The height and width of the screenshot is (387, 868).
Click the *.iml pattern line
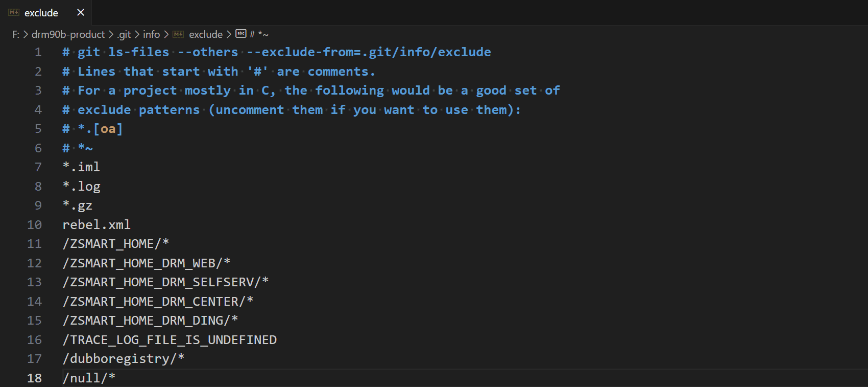tap(81, 167)
